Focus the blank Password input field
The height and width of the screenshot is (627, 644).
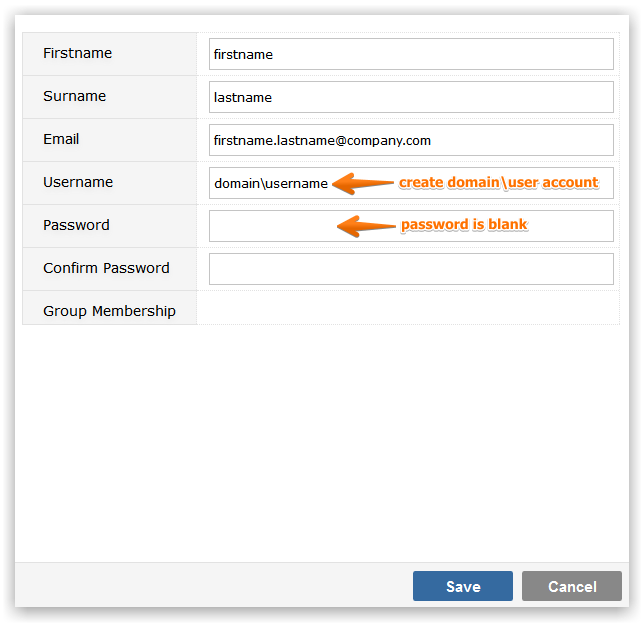click(x=411, y=226)
